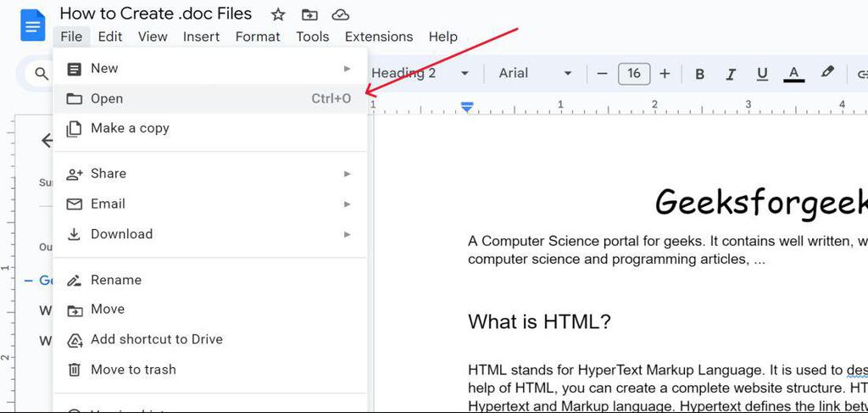Image resolution: width=868 pixels, height=413 pixels.
Task: Click the search magnifier icon in the toolbar
Action: coord(42,73)
